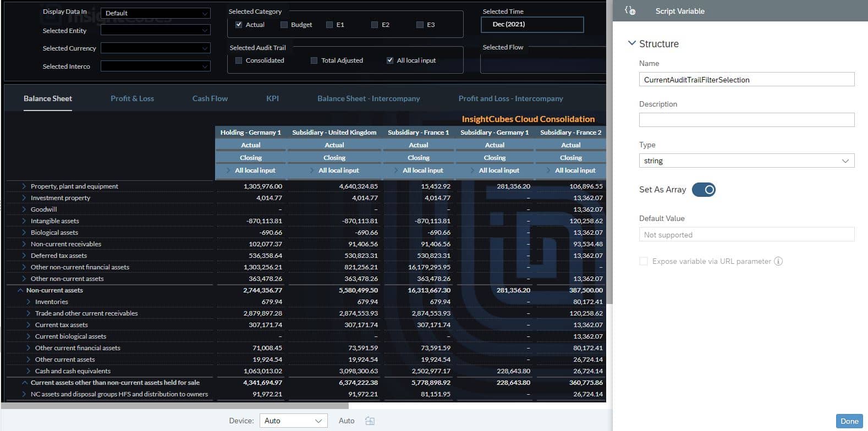Open the Selected Interco dropdown

coord(155,67)
